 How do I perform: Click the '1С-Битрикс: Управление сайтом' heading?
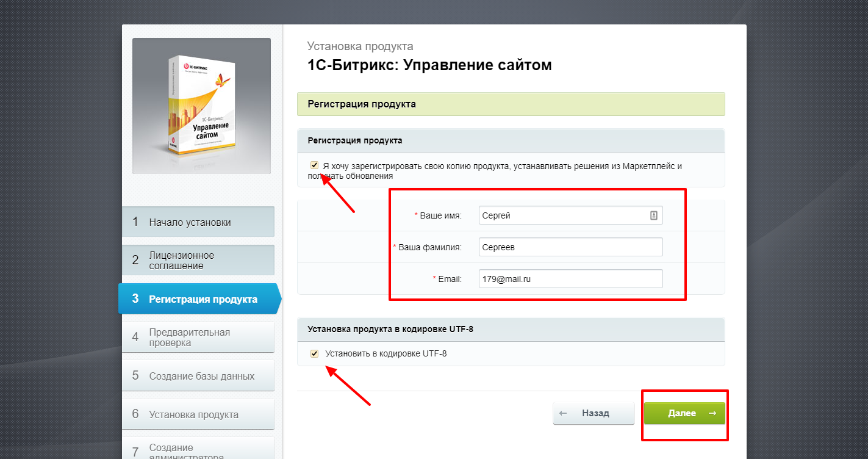point(429,65)
